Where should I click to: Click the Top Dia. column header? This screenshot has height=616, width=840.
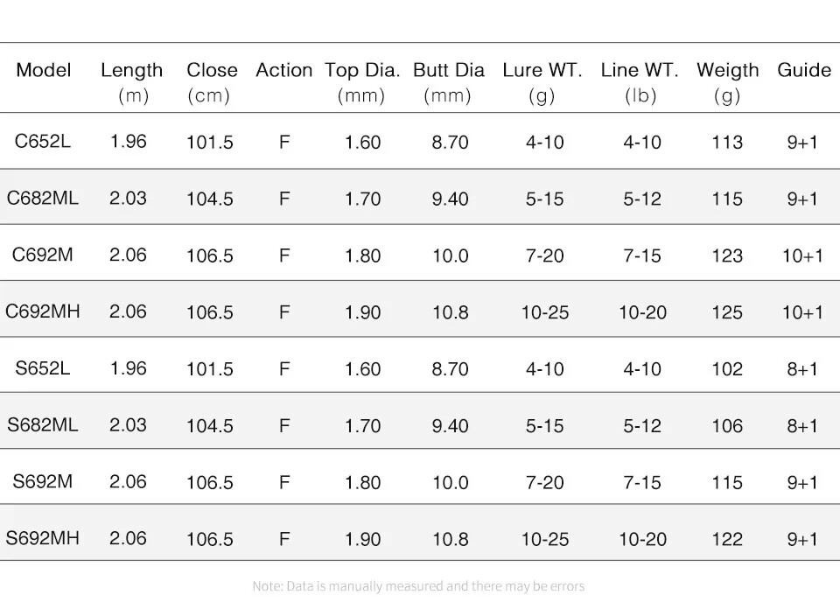(x=361, y=81)
